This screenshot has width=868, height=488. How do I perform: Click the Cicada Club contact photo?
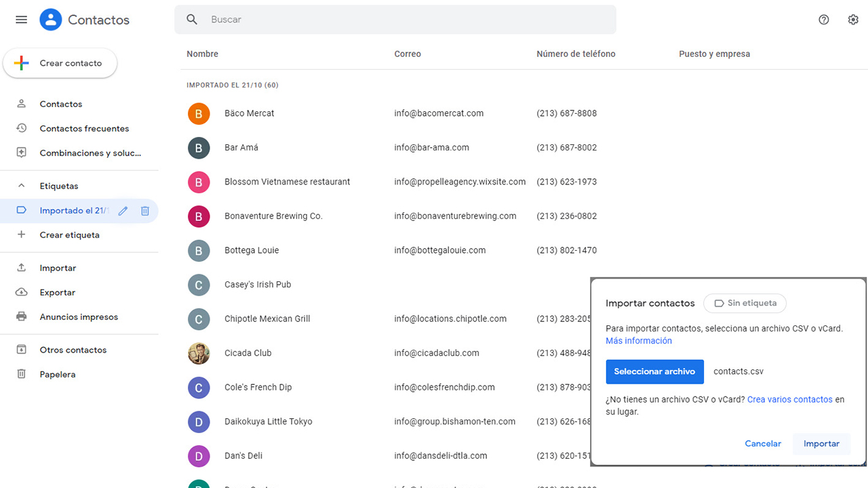(199, 353)
